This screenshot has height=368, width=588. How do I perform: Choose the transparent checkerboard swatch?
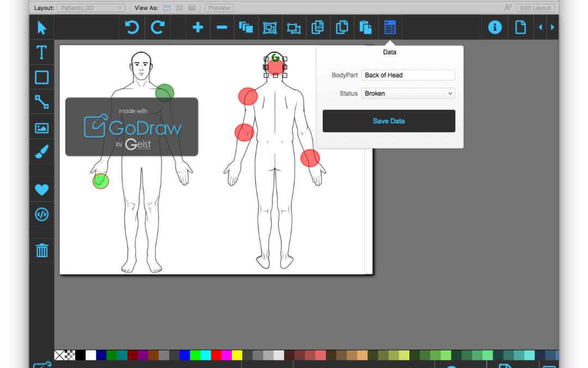click(x=70, y=355)
